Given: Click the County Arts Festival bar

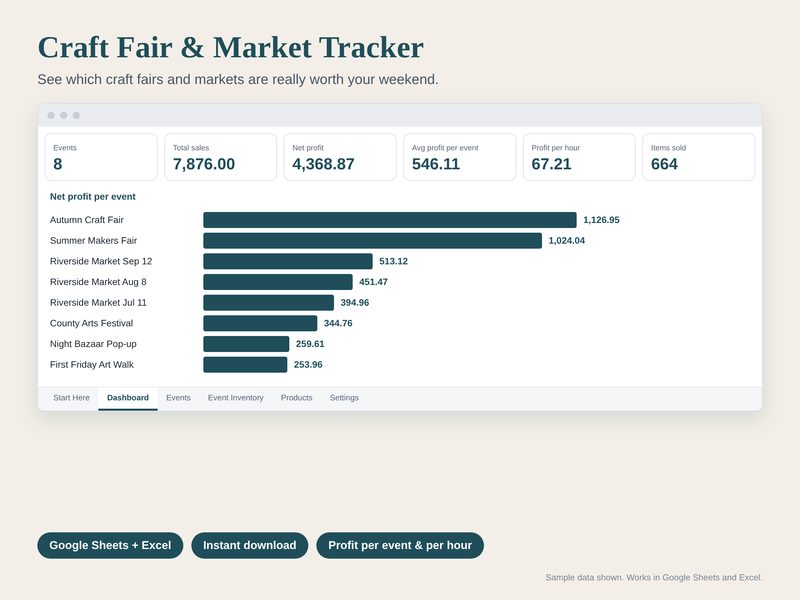Looking at the screenshot, I should click(260, 323).
